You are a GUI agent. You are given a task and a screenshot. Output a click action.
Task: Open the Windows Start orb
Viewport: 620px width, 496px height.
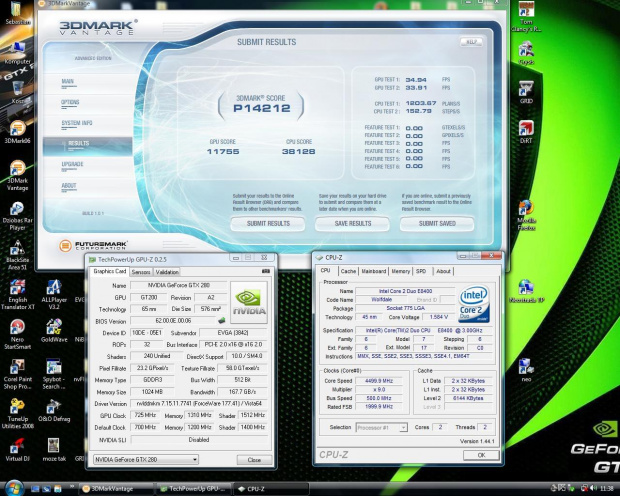coord(14,488)
